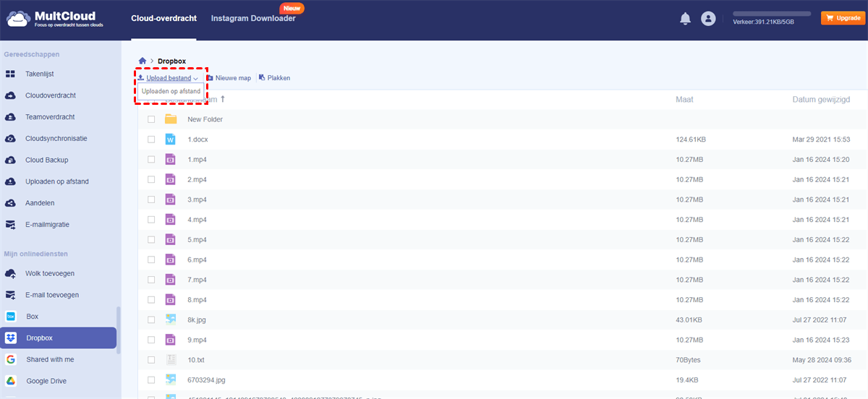Click the Mar 29 2021 15:53 date
Screen dimensions: 868x399
tap(821, 140)
